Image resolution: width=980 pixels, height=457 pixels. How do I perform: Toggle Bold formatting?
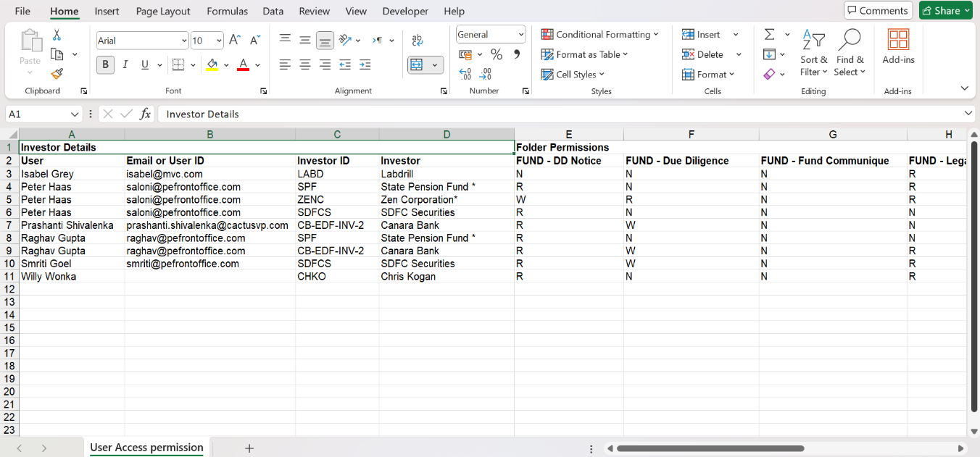(106, 65)
